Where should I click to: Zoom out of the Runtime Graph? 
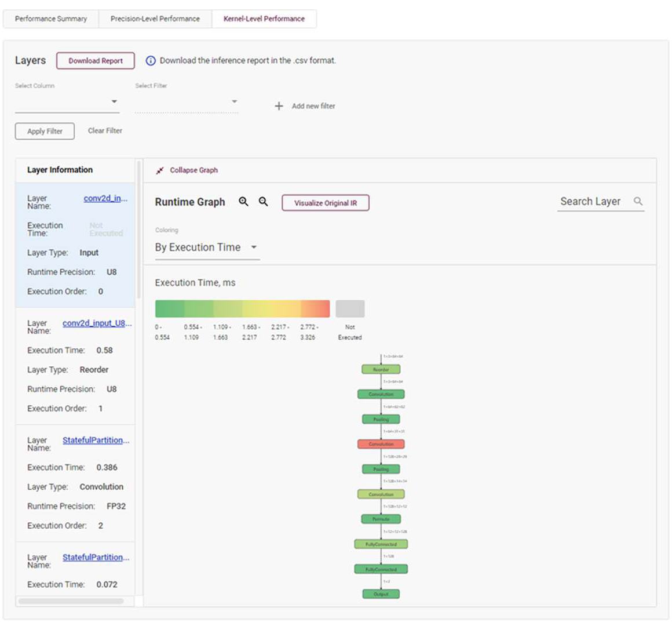(x=264, y=202)
